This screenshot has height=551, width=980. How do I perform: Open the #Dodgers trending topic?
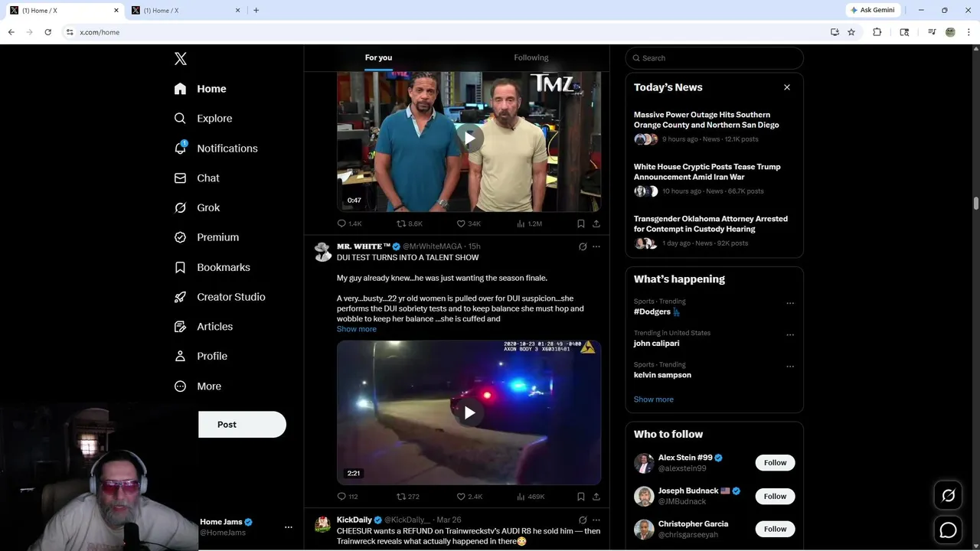(x=657, y=312)
